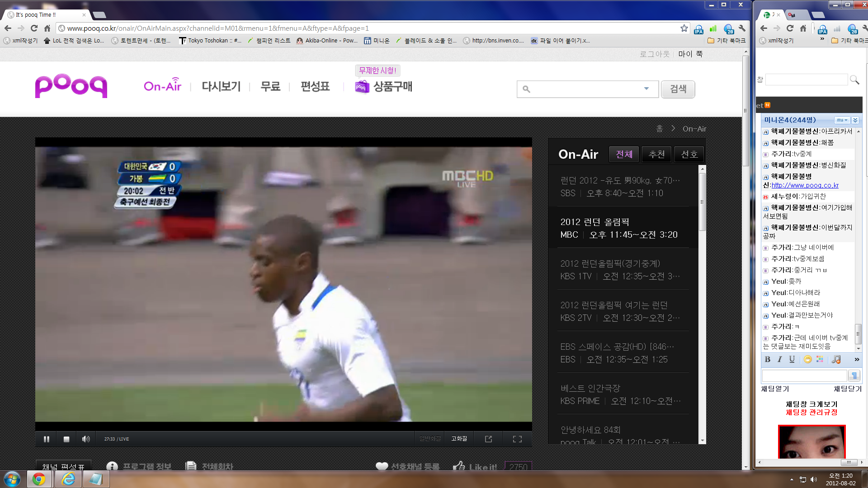This screenshot has height=488, width=868.
Task: Select the 추천 tab in On-Air list
Action: tap(656, 154)
